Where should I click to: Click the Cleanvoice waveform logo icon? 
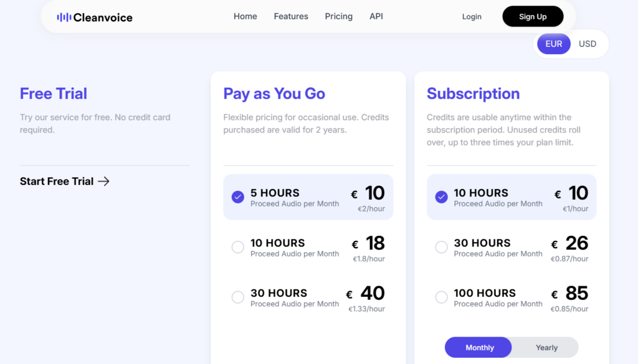click(x=64, y=17)
